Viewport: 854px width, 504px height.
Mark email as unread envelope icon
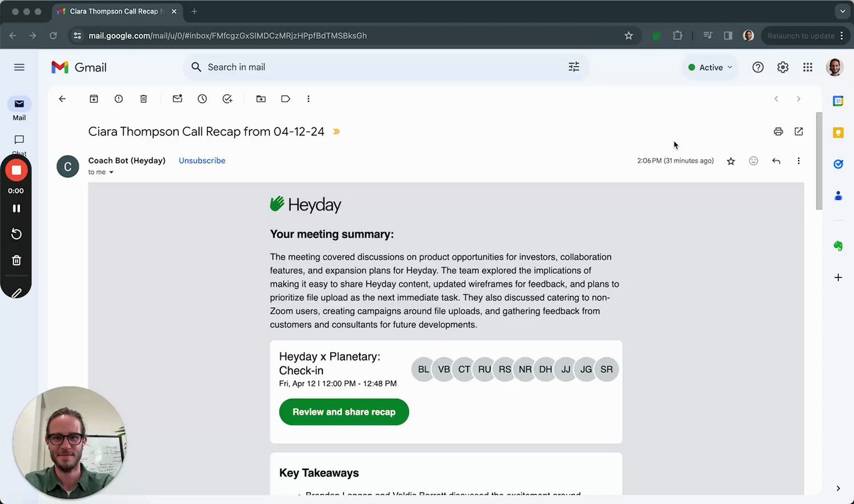177,99
